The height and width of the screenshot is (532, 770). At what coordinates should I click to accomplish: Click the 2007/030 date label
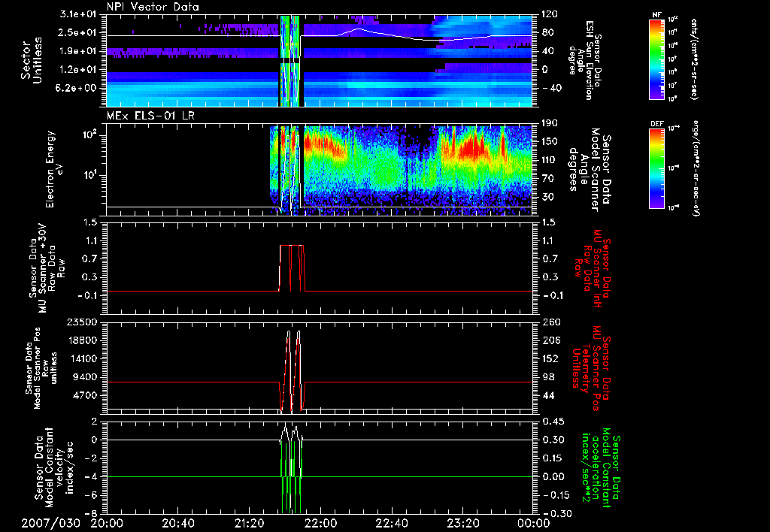[x=50, y=523]
